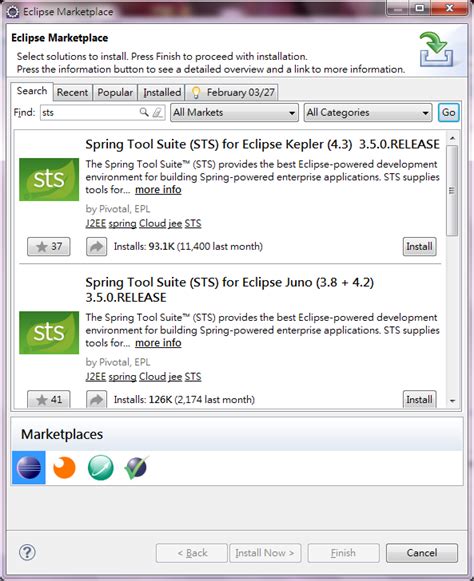
Task: Click Cloud tag under Kepler STS
Action: click(152, 223)
